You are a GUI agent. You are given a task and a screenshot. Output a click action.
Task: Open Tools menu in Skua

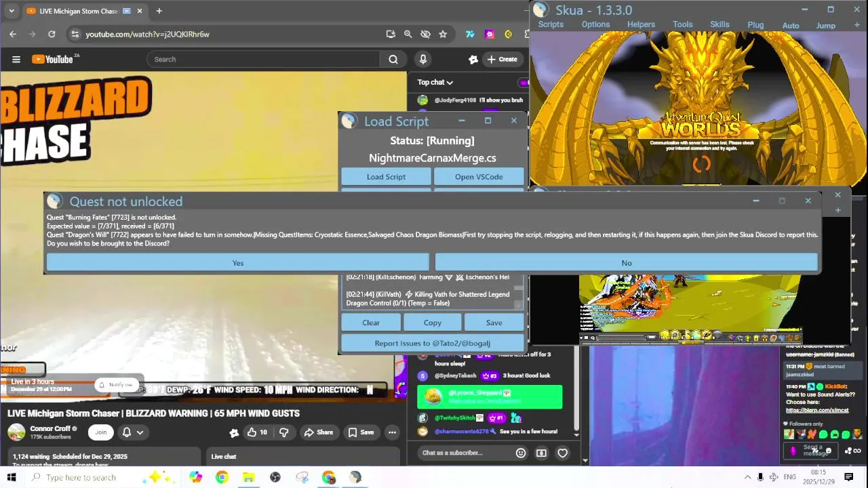point(683,24)
